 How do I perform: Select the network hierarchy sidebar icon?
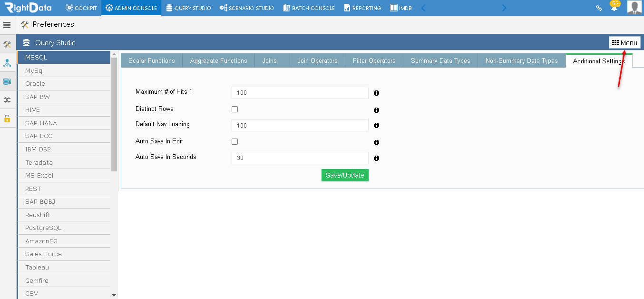click(7, 63)
